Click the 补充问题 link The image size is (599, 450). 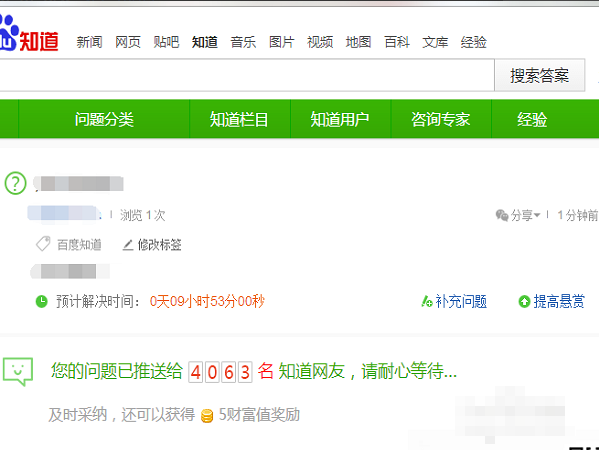coord(461,301)
